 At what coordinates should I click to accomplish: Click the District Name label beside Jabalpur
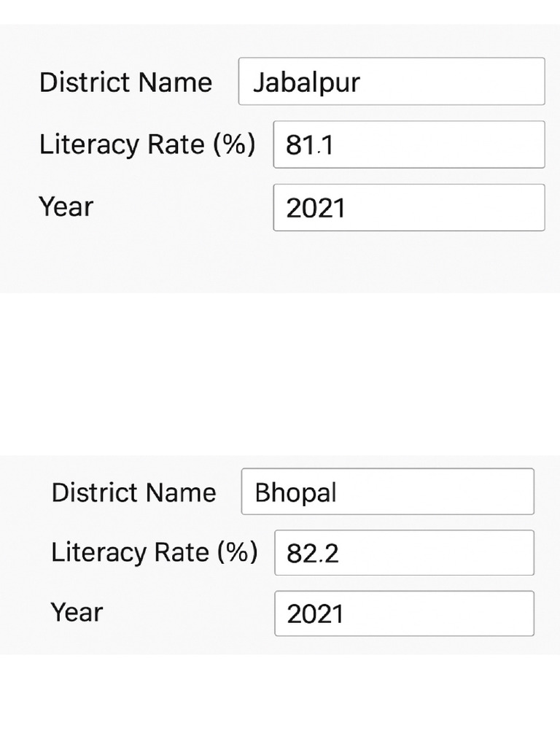coord(125,82)
